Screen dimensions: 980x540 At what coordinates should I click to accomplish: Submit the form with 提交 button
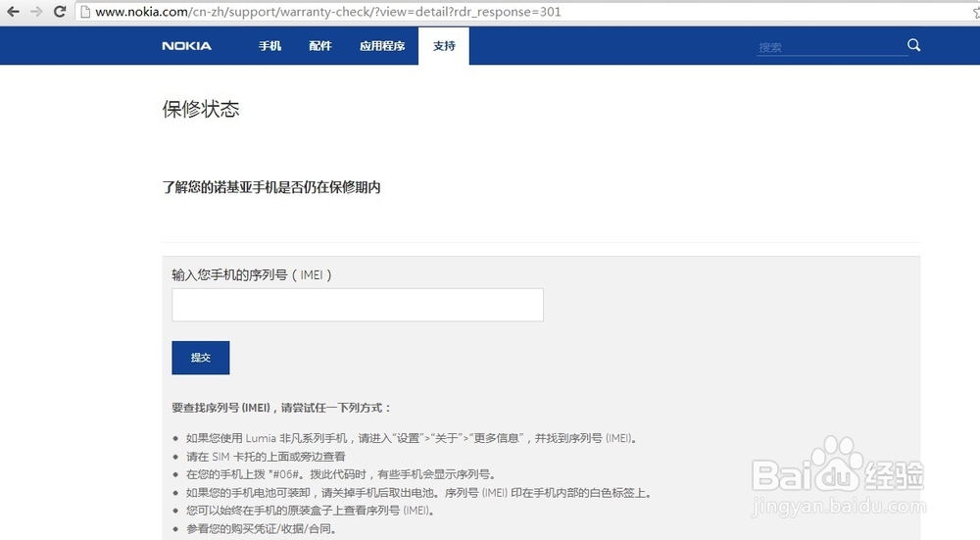201,358
